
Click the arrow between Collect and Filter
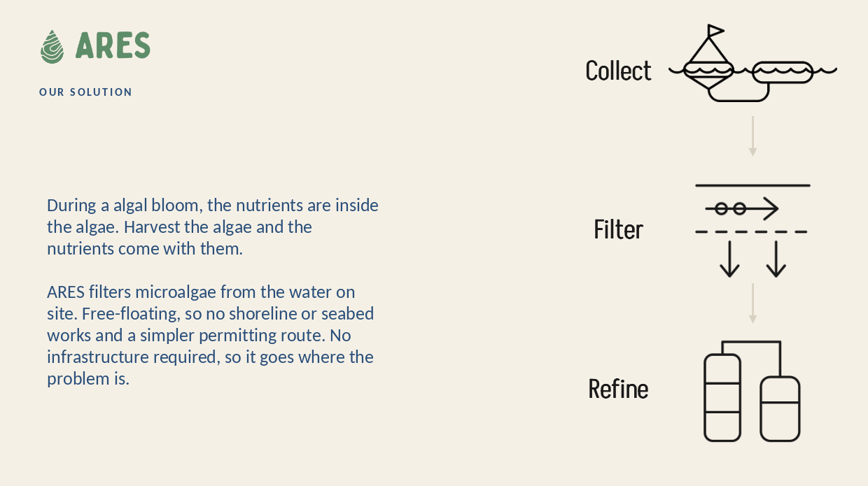pyautogui.click(x=752, y=136)
